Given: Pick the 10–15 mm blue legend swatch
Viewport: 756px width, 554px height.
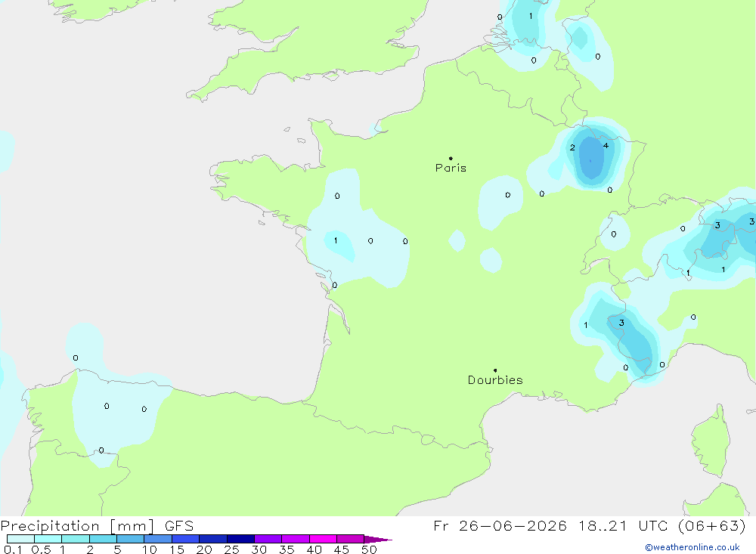Looking at the screenshot, I should (x=158, y=539).
